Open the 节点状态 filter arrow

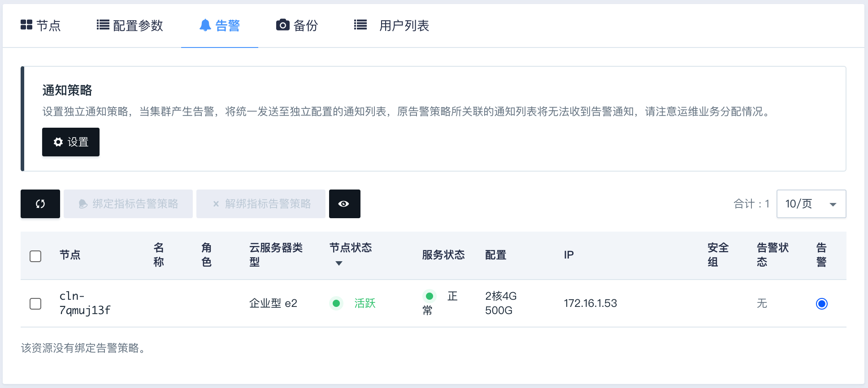click(339, 263)
